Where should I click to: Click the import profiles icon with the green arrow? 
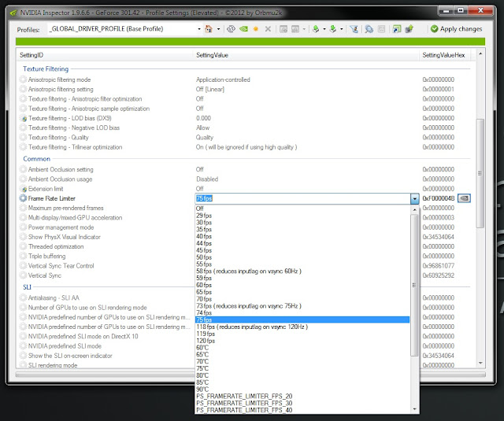click(x=333, y=29)
